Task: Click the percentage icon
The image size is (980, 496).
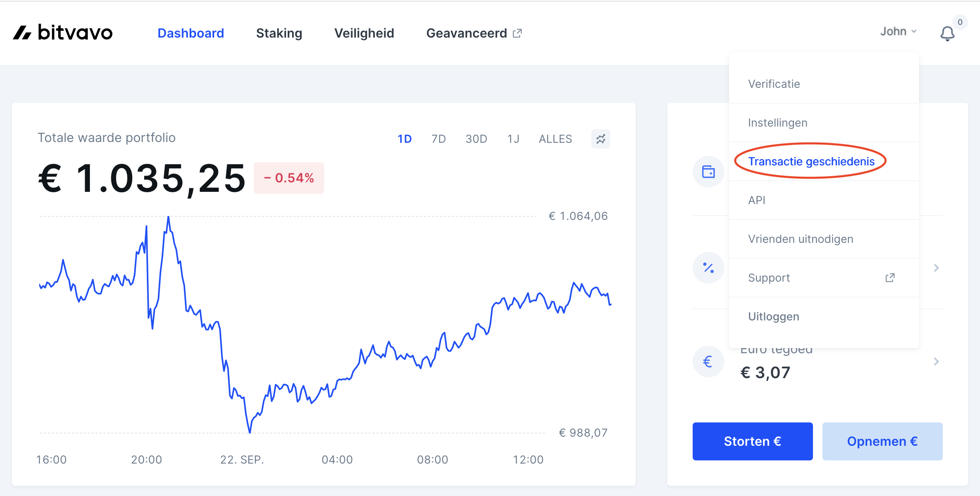Action: pyautogui.click(x=708, y=268)
